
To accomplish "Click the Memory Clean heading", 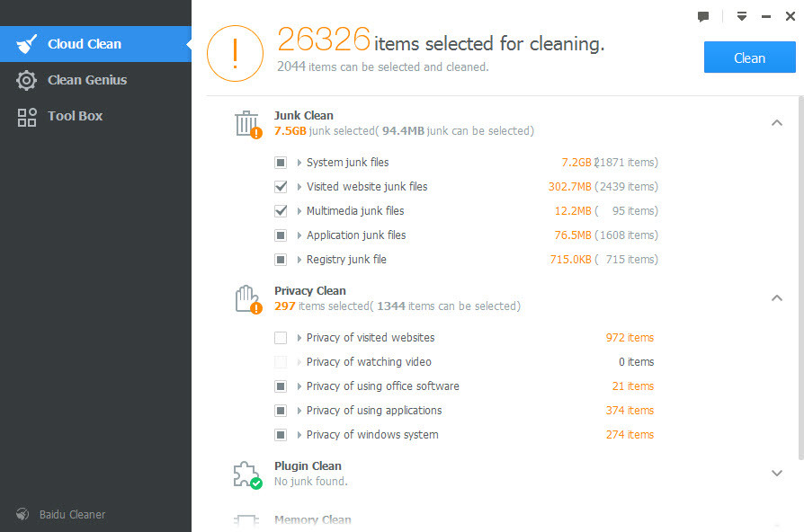I will 313,520.
